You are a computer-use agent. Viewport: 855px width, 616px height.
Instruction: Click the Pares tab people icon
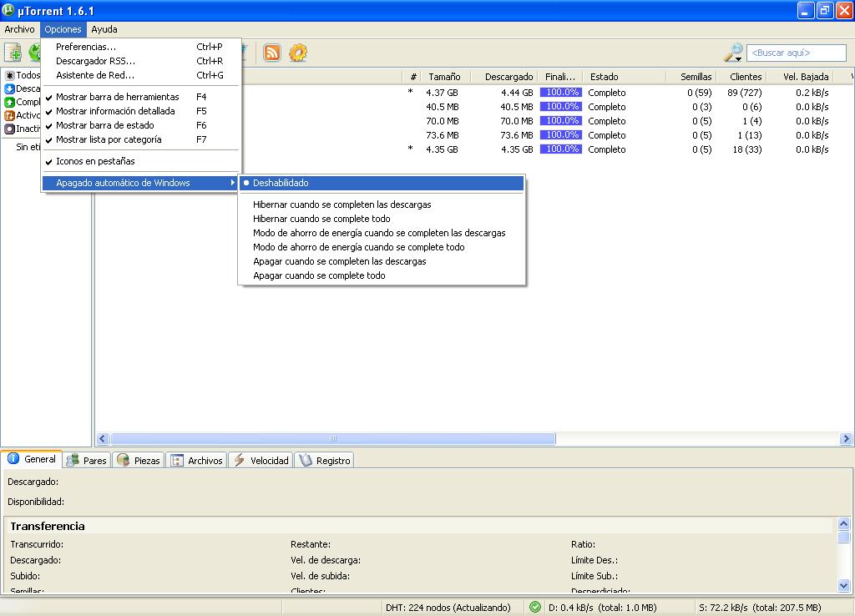72,460
